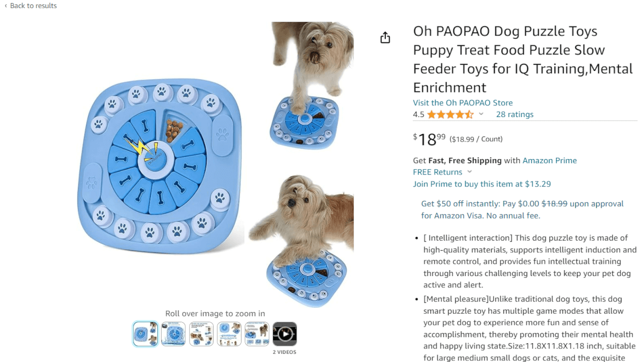Select the second product image thumbnail
This screenshot has width=644, height=362.
point(173,334)
